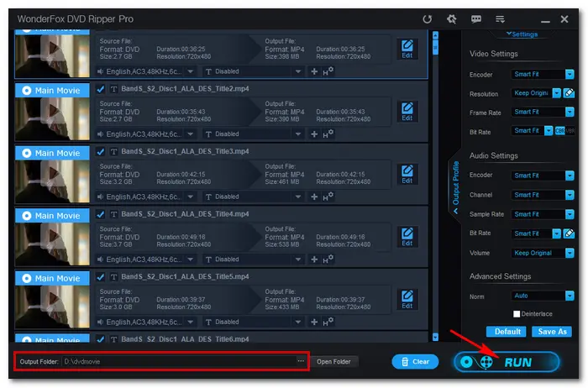Select the BandS_S2_Disc1_ALA_DES_Title3.mp4 filename
Image resolution: width=588 pixels, height=388 pixels.
185,151
